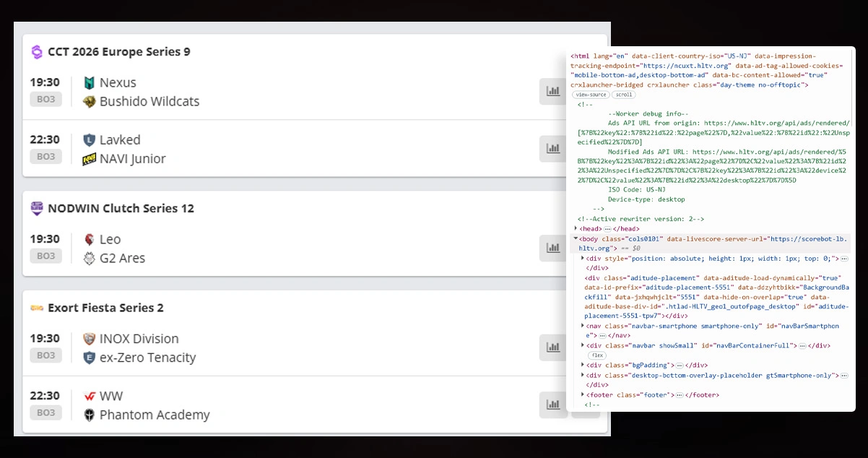Screen dimensions: 868x458
Task: Click the view-source badge on the html node
Action: pos(590,95)
